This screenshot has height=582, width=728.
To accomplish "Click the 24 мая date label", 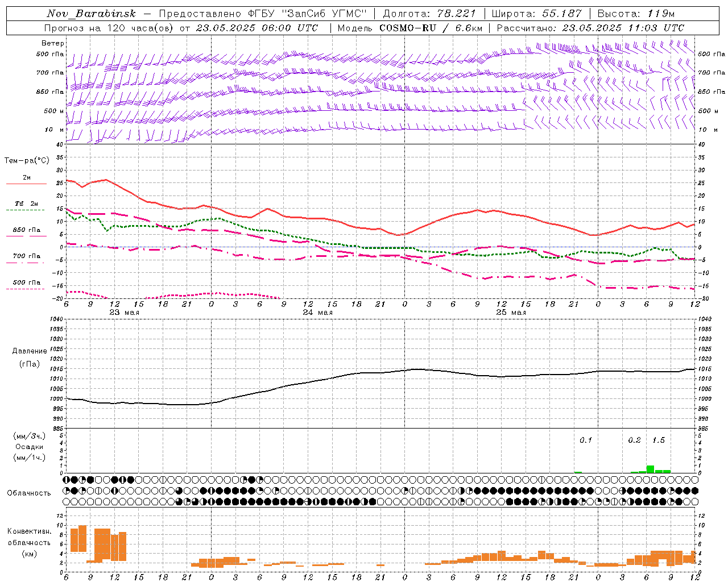I will tap(317, 313).
